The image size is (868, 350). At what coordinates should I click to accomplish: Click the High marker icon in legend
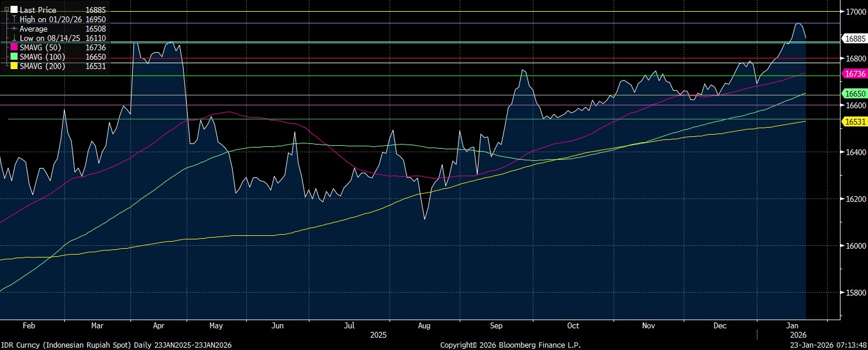tap(14, 19)
